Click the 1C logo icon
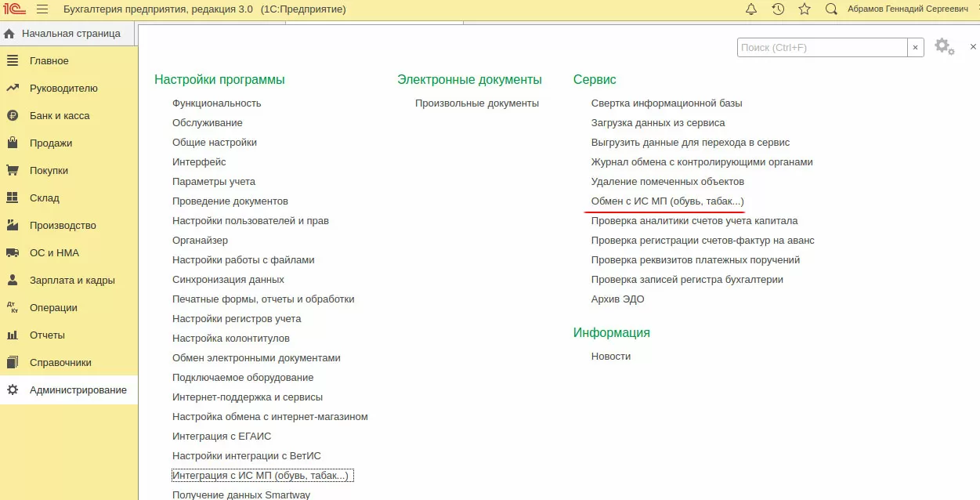The image size is (980, 500). [x=15, y=9]
